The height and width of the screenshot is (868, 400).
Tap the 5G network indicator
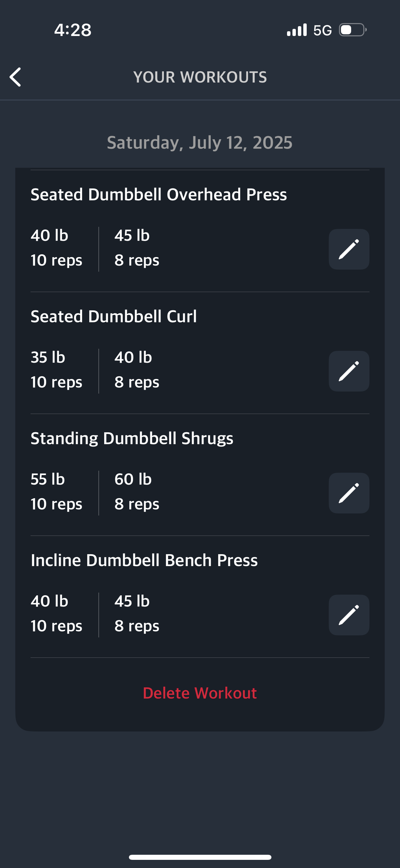click(322, 30)
